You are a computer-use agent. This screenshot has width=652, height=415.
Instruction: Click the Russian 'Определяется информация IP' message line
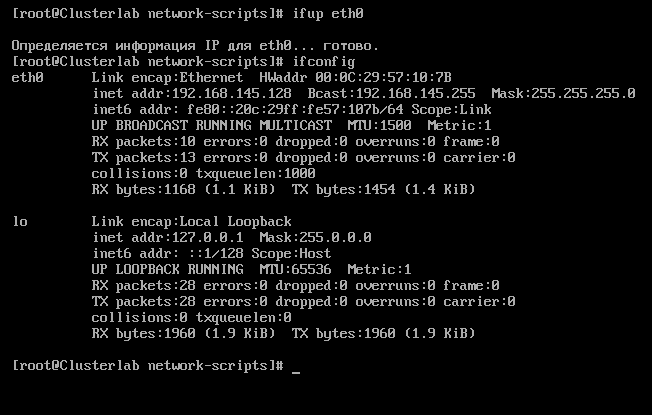click(195, 46)
